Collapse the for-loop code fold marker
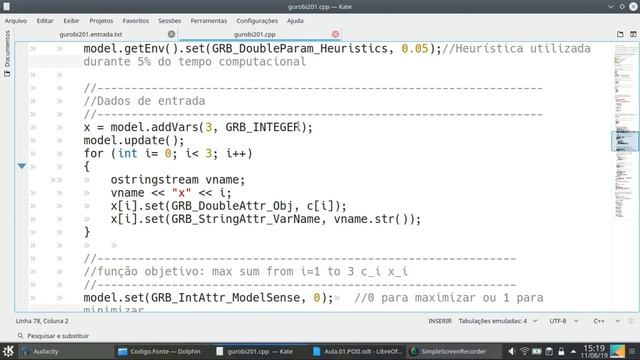Image resolution: width=640 pixels, height=360 pixels. click(x=22, y=166)
